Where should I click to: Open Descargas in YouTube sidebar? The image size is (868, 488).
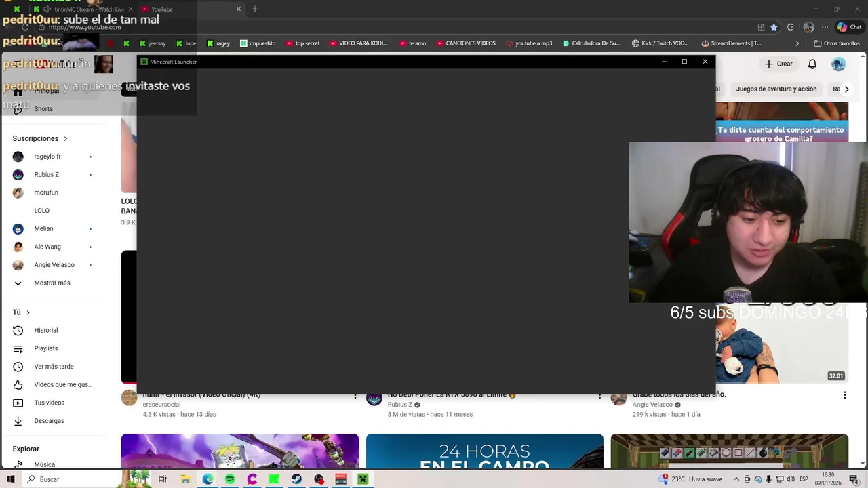[54, 421]
